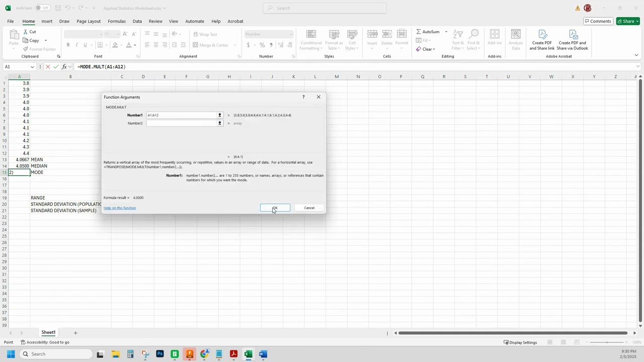
Task: Click dialog help question mark
Action: pyautogui.click(x=303, y=97)
